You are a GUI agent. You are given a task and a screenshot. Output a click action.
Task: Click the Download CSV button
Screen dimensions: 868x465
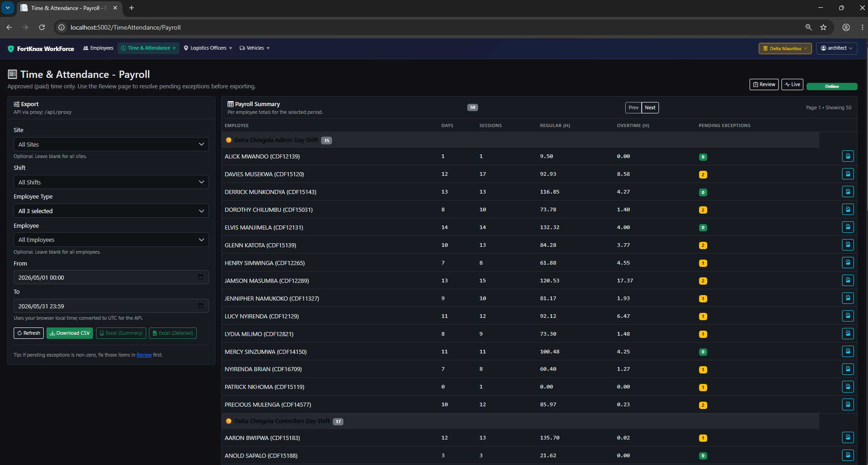coord(70,333)
